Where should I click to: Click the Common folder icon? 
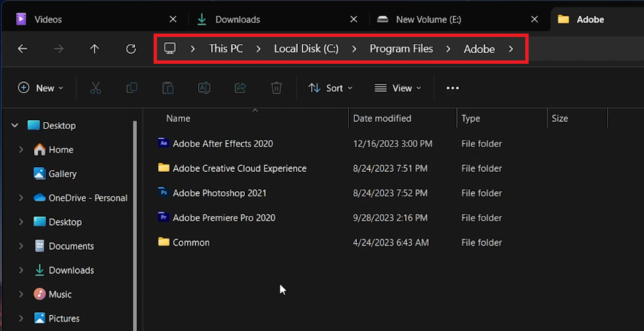(164, 242)
